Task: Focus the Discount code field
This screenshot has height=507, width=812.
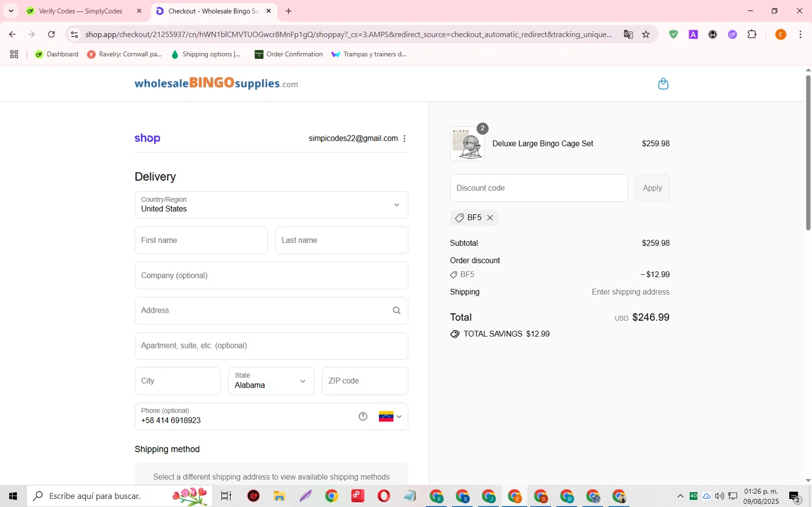Action: pos(539,188)
